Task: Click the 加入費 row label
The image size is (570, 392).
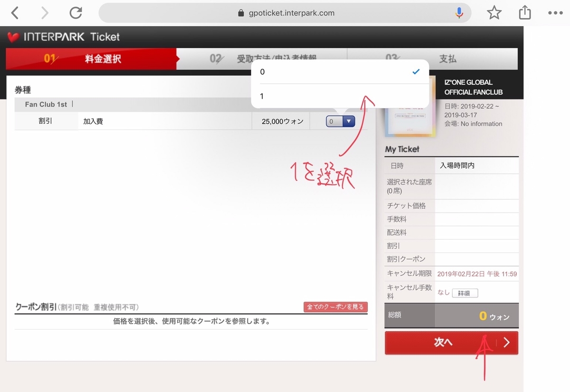Action: (93, 121)
